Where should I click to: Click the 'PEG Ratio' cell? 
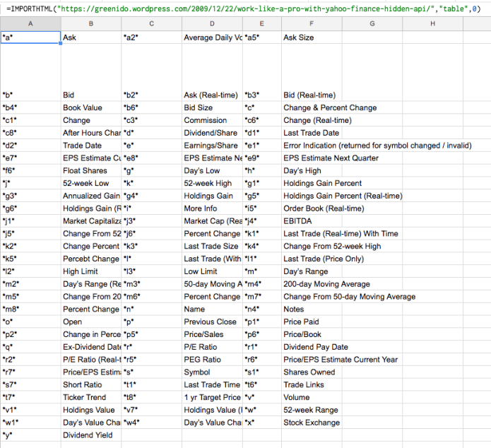(x=212, y=360)
